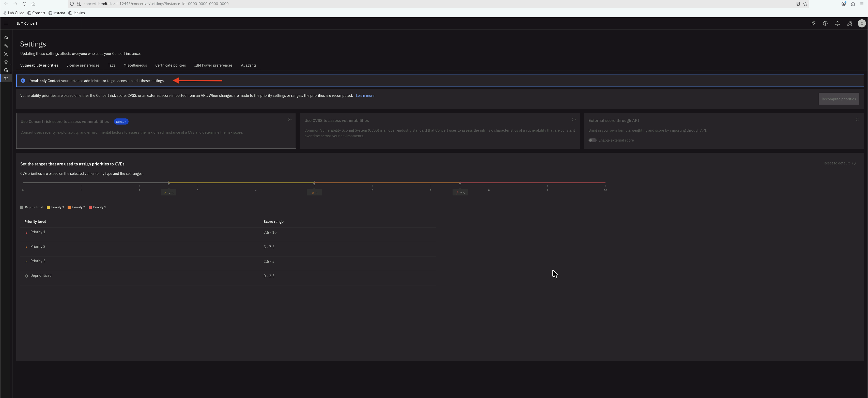Screen dimensions: 868x398
Task: Select the CVSS assessment radio button
Action: tap(573, 120)
